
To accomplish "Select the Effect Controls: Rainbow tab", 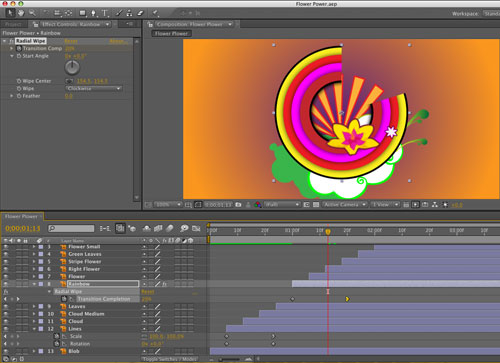I will pos(71,24).
